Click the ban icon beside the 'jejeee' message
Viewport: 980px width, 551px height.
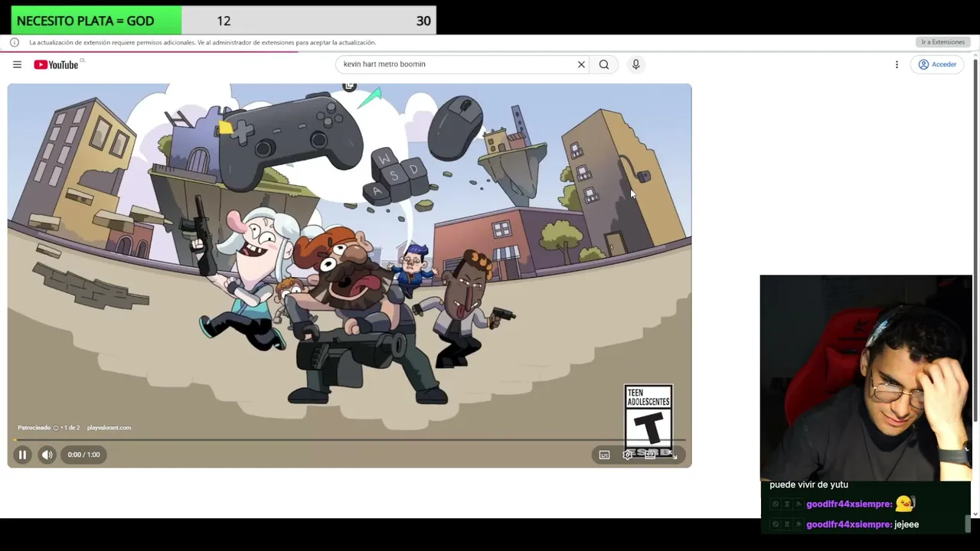coord(776,524)
